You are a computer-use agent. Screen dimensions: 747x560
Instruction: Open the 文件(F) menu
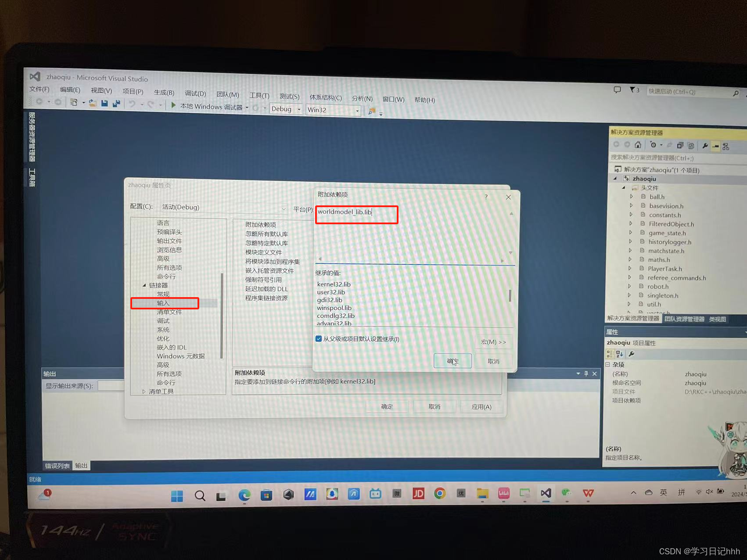pyautogui.click(x=40, y=89)
